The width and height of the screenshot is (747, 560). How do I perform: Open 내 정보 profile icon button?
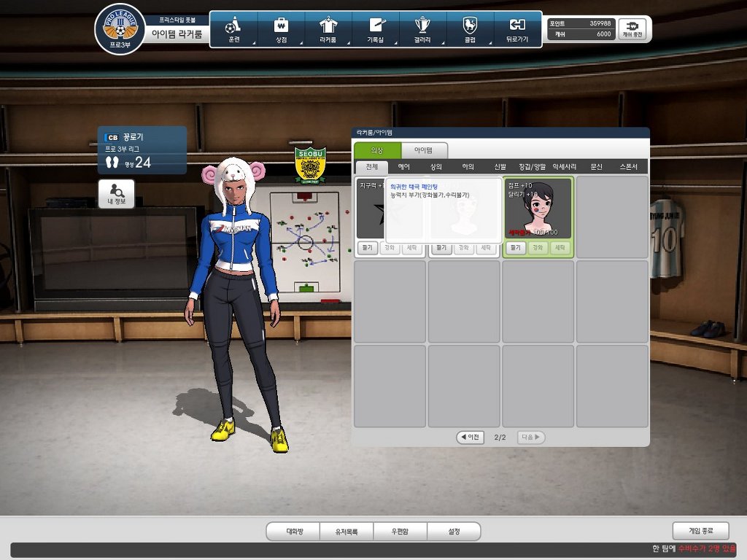point(117,194)
